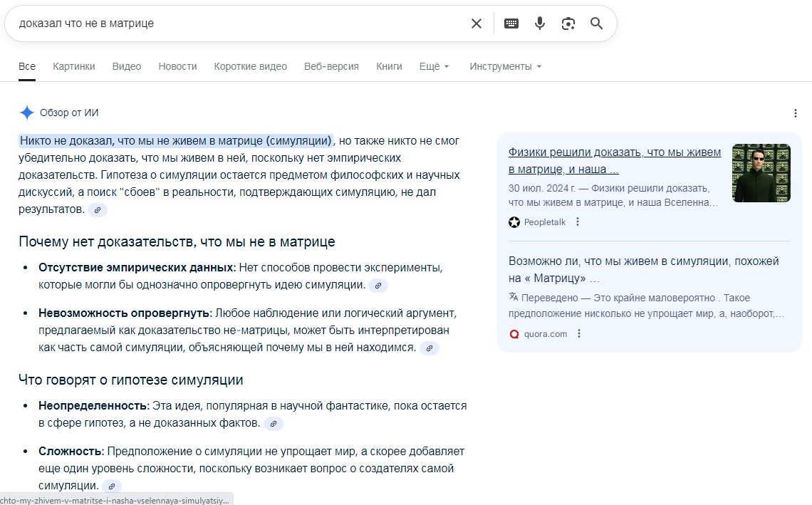The height and width of the screenshot is (505, 812).
Task: Click the Quora logo icon
Action: [514, 334]
